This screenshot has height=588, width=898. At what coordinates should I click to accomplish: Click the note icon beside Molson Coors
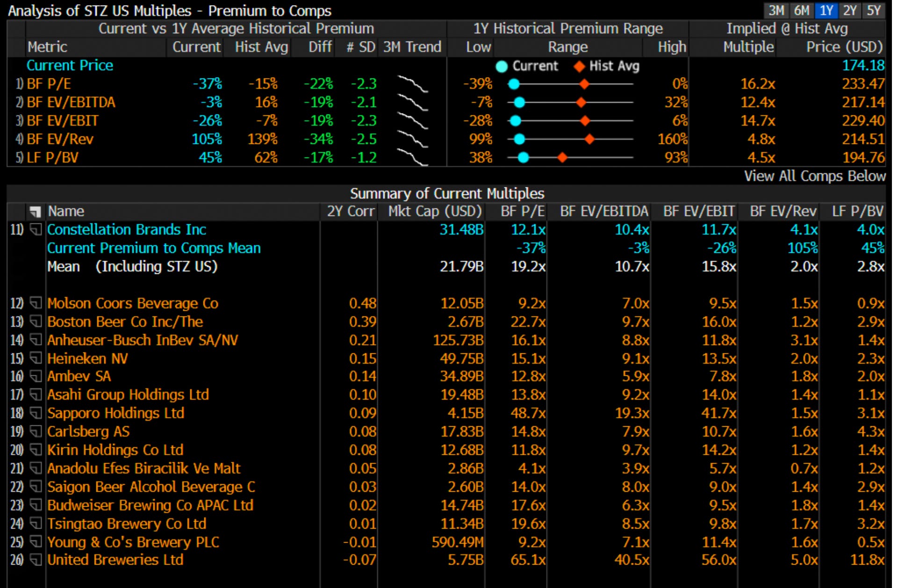36,303
